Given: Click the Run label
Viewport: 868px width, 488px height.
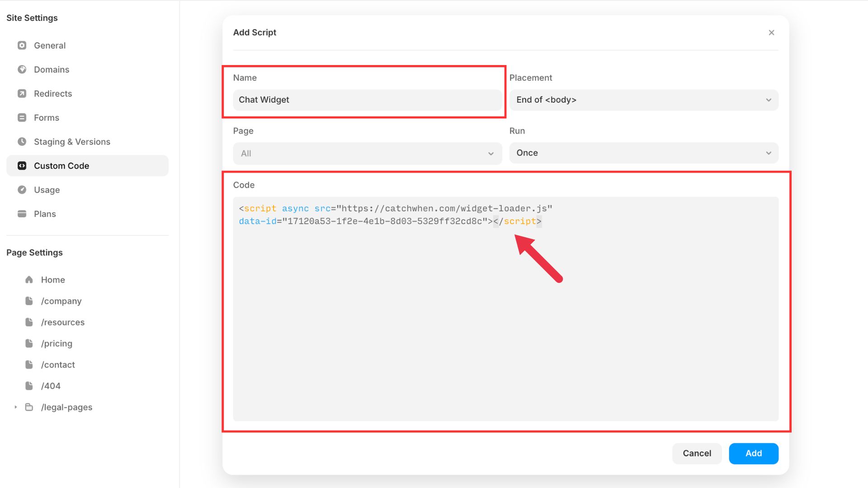Looking at the screenshot, I should pyautogui.click(x=517, y=131).
